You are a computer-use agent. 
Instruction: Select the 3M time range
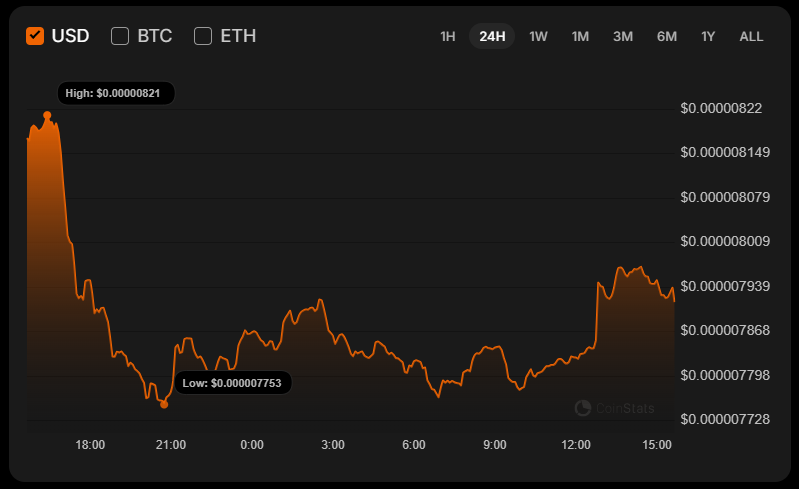tap(623, 37)
